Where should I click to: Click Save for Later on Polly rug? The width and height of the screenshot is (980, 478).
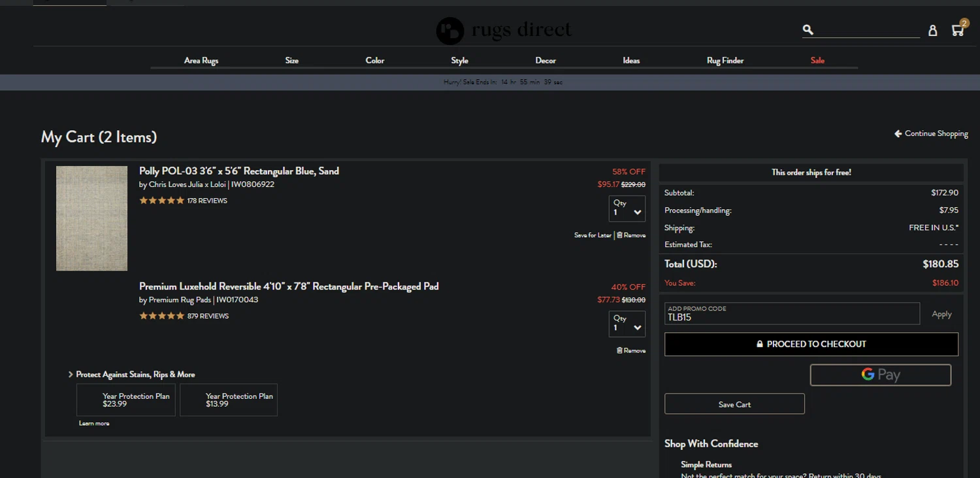point(593,235)
